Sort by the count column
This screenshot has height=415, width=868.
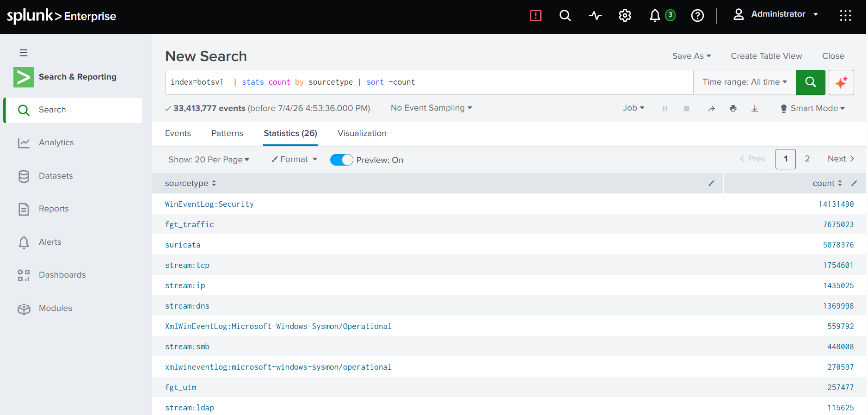tap(827, 183)
